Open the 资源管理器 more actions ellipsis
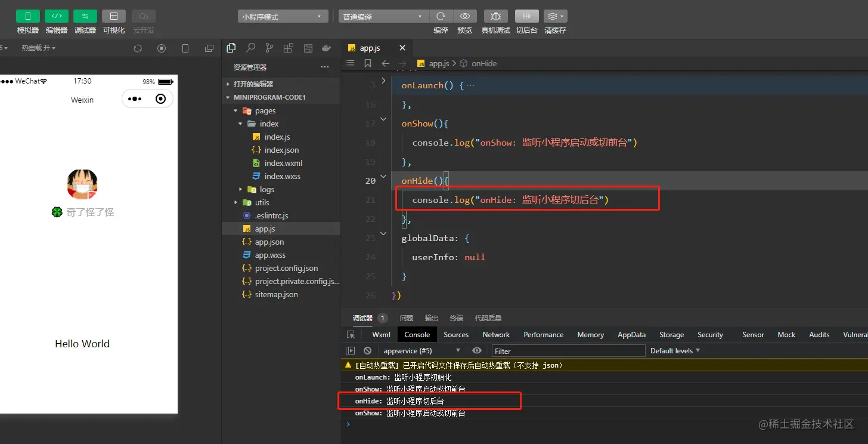 325,67
